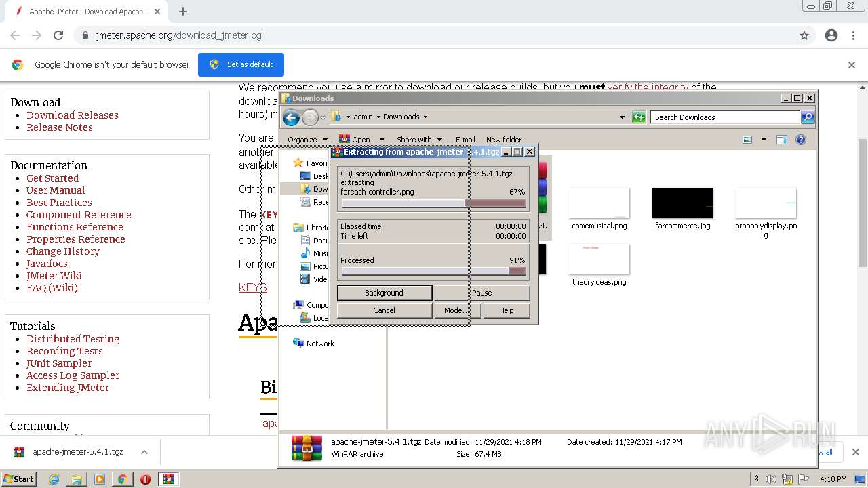This screenshot has height=488, width=868.
Task: Click the red Opera icon in taskbar
Action: (145, 479)
